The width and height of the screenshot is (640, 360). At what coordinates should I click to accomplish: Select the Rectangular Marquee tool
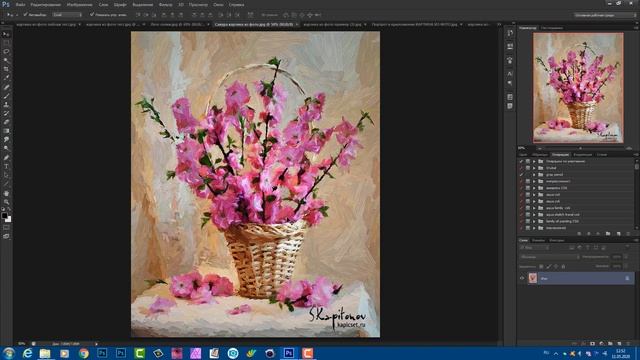(x=6, y=43)
